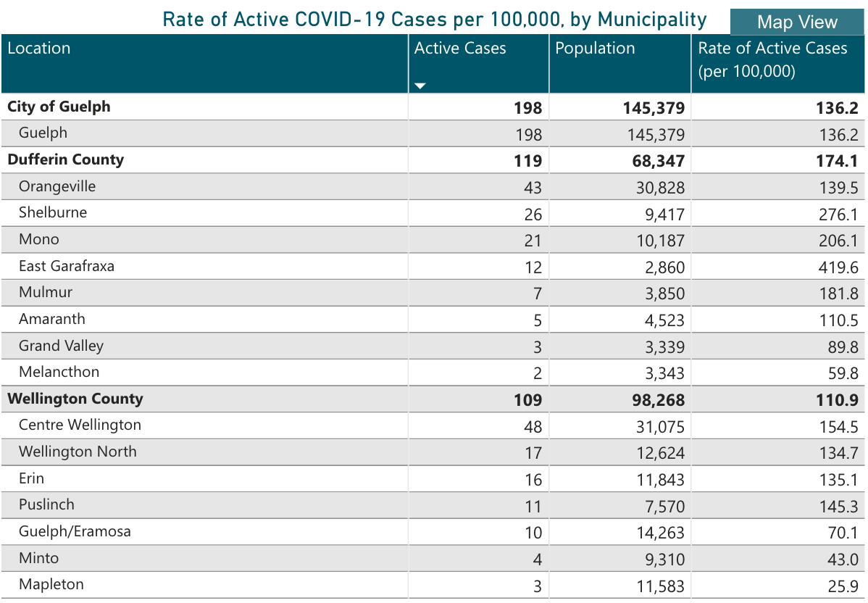868x603 pixels.
Task: Select the Guelph/Eramosa row
Action: pos(75,531)
